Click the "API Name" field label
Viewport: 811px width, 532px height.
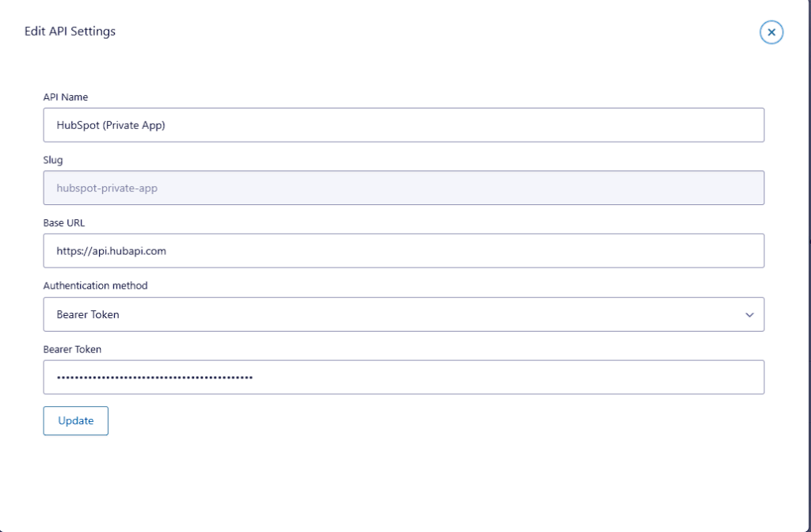(66, 97)
